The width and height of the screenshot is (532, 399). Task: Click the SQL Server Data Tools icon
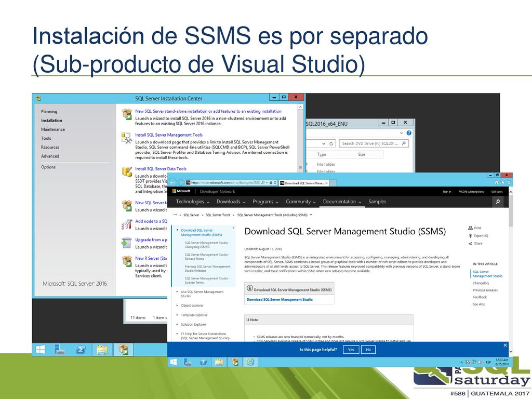coord(127,171)
